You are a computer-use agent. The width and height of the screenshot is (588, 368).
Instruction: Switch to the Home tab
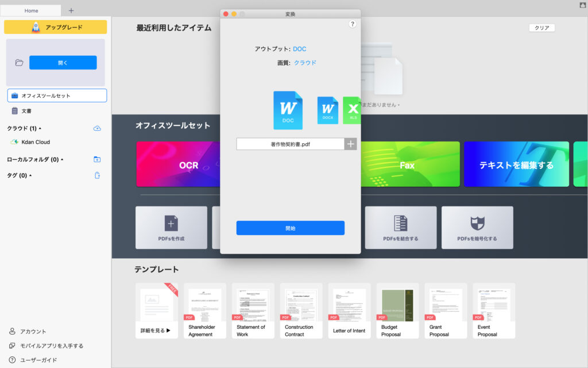coord(31,10)
